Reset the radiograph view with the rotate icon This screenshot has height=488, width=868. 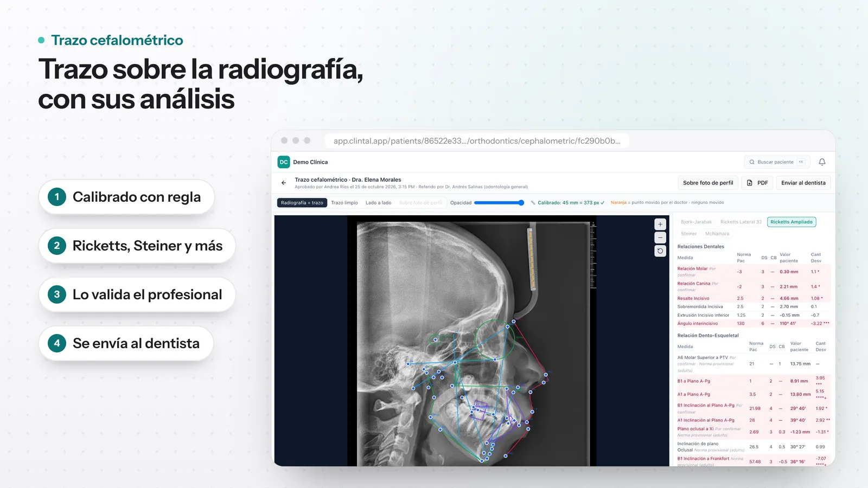[660, 251]
